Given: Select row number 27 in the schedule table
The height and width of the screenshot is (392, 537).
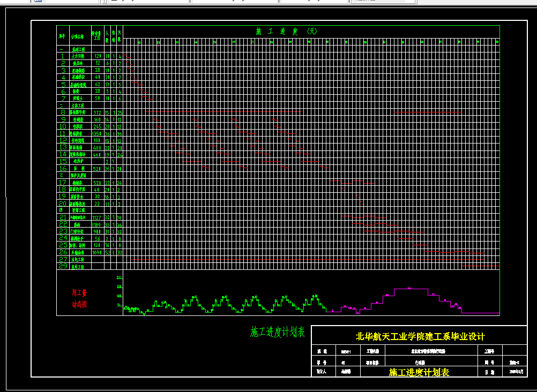Looking at the screenshot, I should pyautogui.click(x=63, y=260).
